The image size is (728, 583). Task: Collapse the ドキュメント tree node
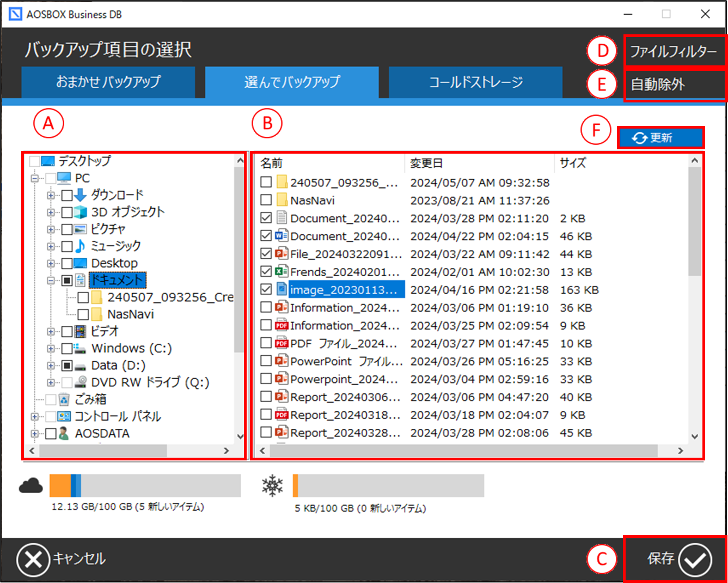[x=51, y=281]
